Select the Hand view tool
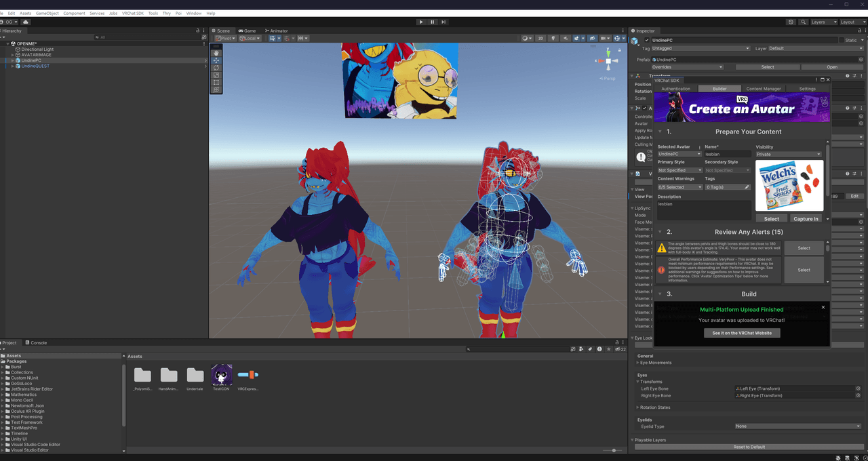The image size is (868, 461). (x=216, y=52)
